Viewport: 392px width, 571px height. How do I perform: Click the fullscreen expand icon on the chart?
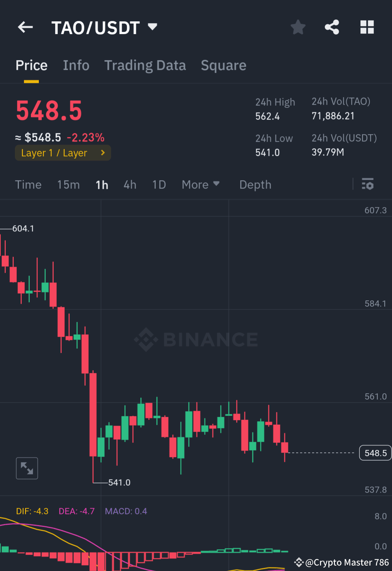(27, 468)
